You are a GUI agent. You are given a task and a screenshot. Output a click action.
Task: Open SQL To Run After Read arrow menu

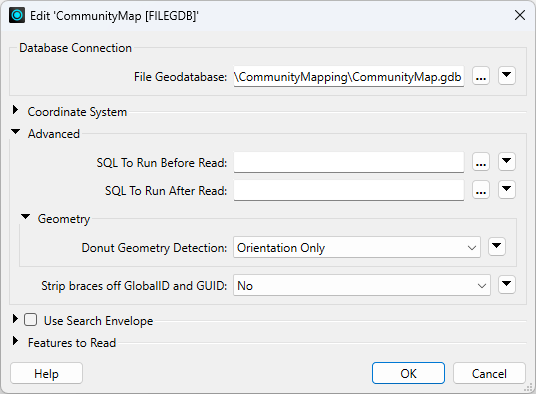507,190
